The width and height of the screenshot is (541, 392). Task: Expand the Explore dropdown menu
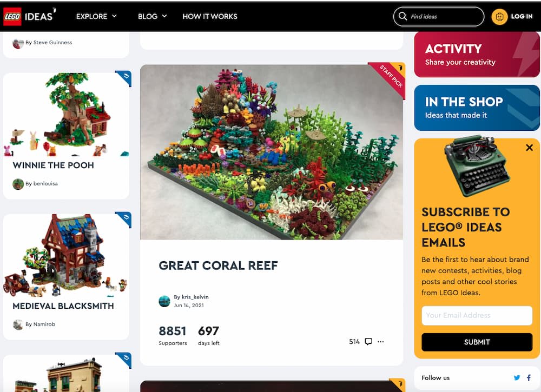(96, 16)
